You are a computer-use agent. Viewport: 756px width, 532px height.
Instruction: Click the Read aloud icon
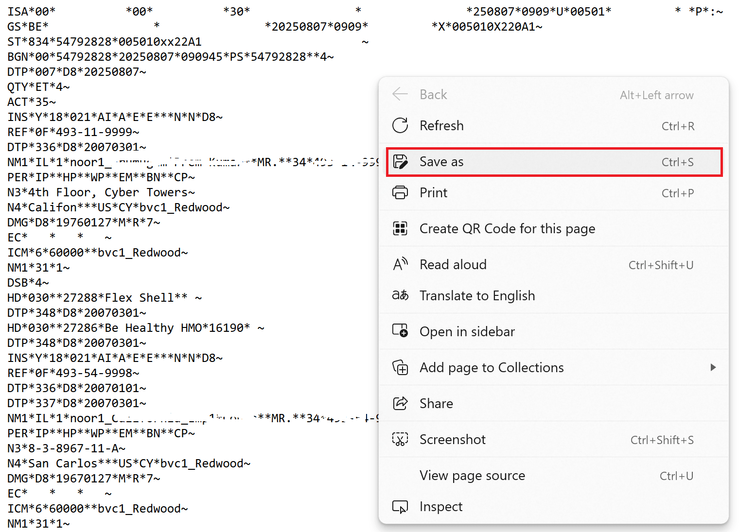click(400, 264)
